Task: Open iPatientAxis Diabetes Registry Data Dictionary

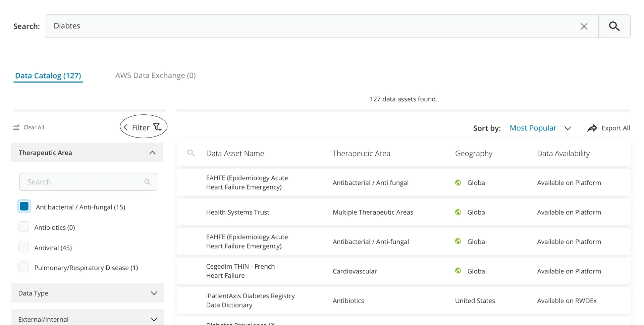Action: point(250,301)
